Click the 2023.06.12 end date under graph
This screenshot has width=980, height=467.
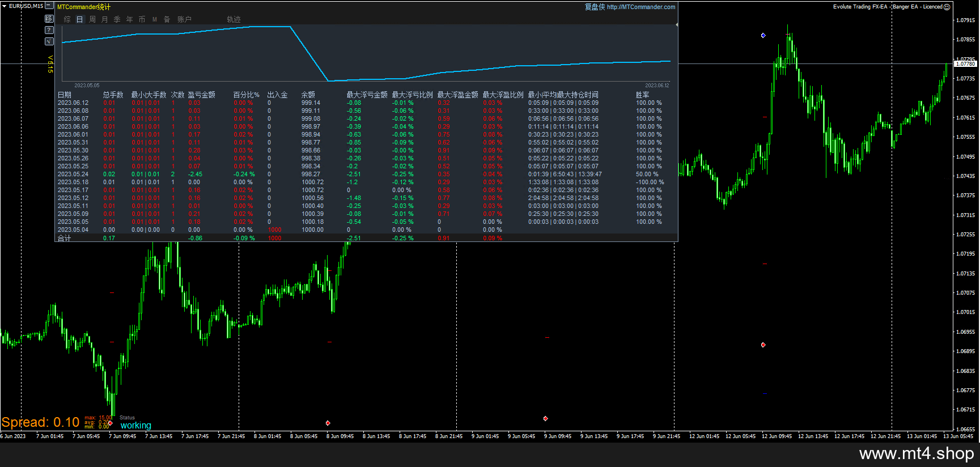[657, 86]
